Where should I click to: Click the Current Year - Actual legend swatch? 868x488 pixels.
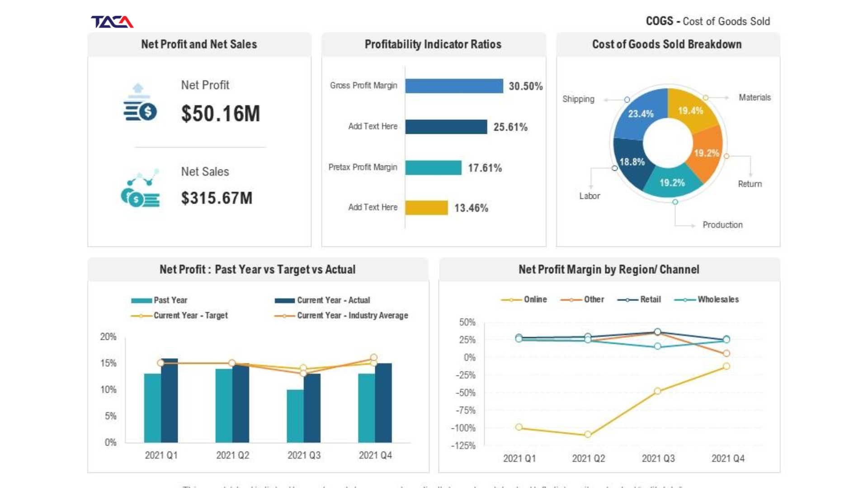pos(285,300)
